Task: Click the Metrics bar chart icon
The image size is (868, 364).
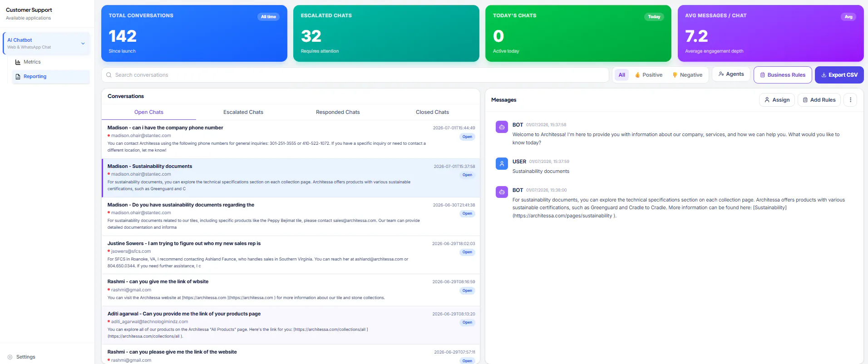Action: pyautogui.click(x=18, y=62)
